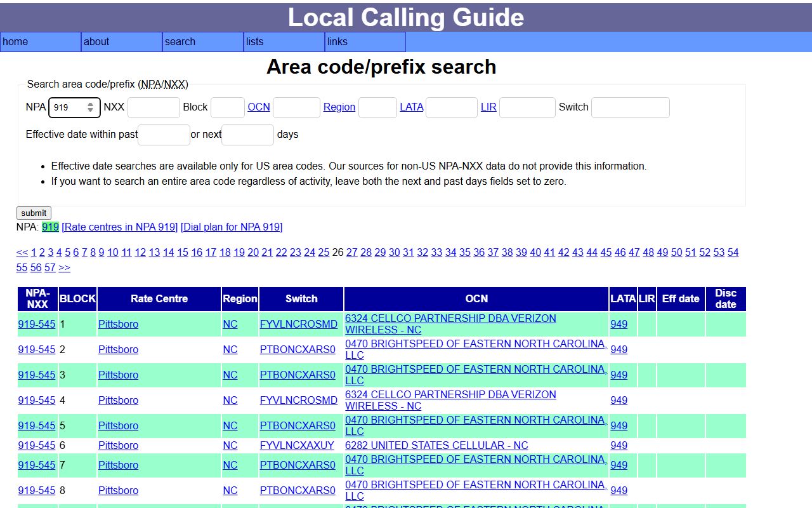Open FYVLNCXAXUY switch link

click(297, 445)
